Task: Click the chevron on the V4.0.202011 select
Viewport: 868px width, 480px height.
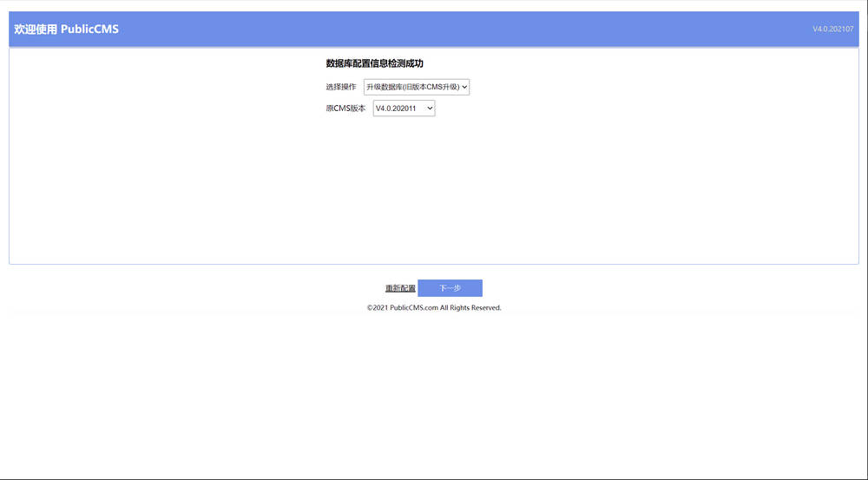Action: pos(430,108)
